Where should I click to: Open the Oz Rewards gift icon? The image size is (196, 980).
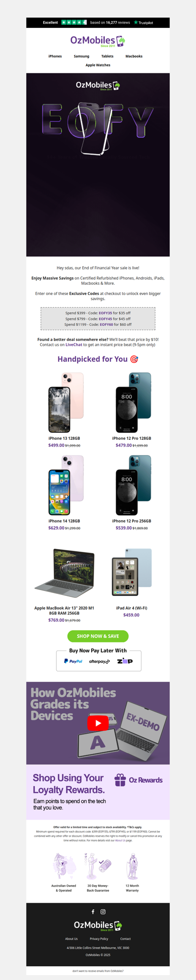click(x=120, y=780)
